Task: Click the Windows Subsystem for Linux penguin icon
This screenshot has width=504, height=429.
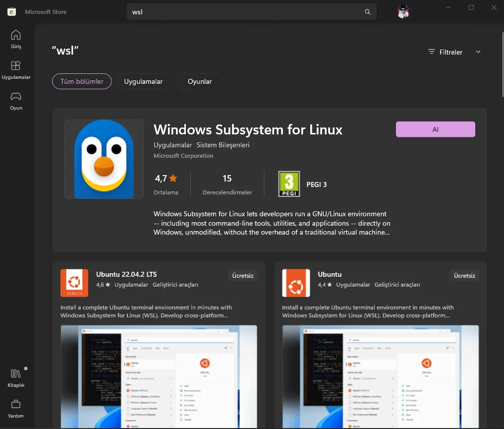Action: pos(104,159)
